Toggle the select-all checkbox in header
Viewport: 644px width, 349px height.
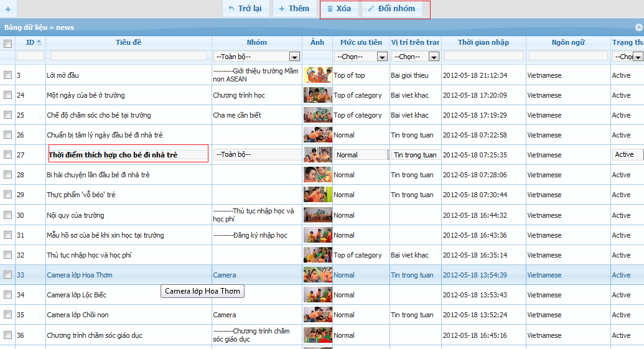(x=8, y=44)
